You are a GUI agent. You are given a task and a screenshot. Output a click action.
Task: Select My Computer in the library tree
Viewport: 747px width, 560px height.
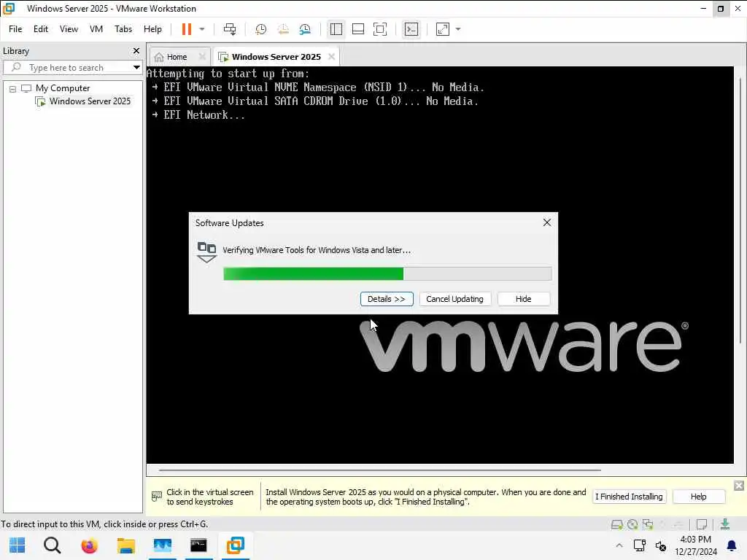63,88
